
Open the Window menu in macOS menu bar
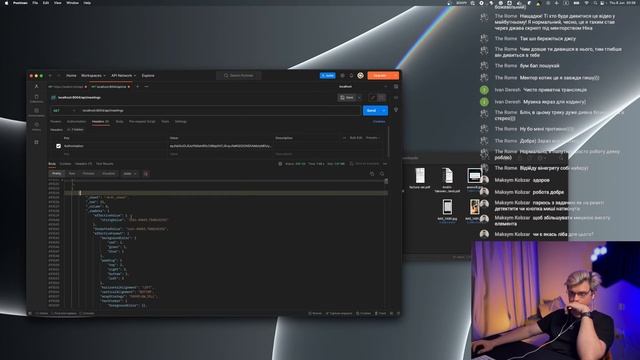click(72, 2)
